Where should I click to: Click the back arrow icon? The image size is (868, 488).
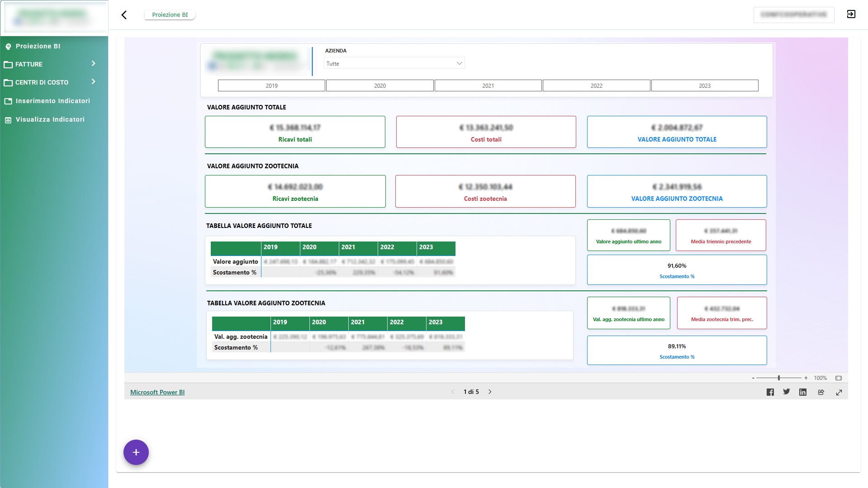[124, 15]
